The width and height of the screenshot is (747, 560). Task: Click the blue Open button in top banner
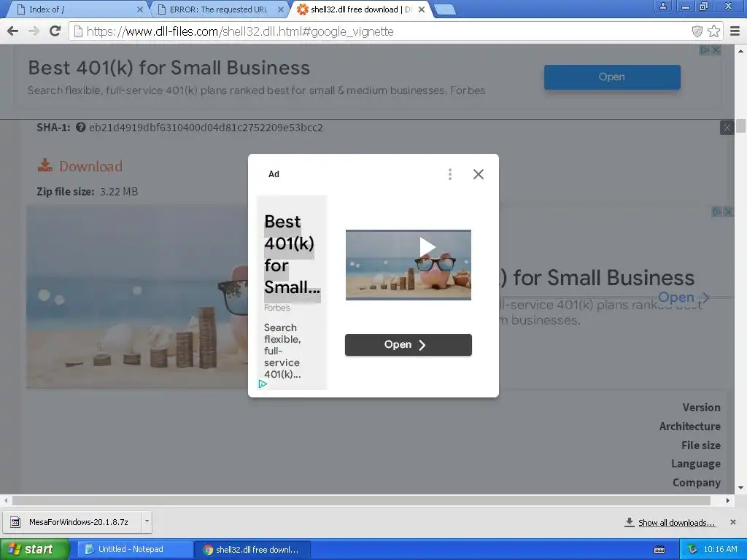[612, 77]
